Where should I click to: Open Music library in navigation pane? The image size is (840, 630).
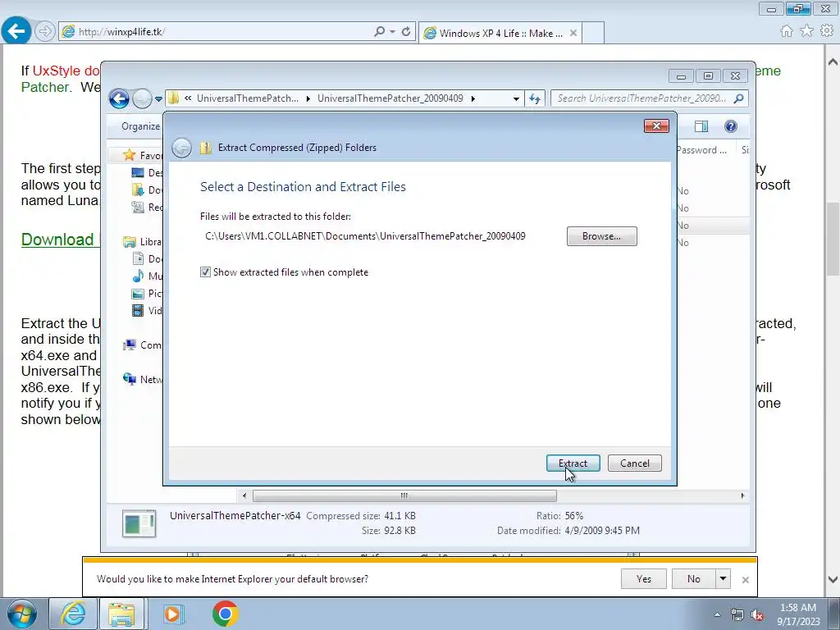point(148,276)
